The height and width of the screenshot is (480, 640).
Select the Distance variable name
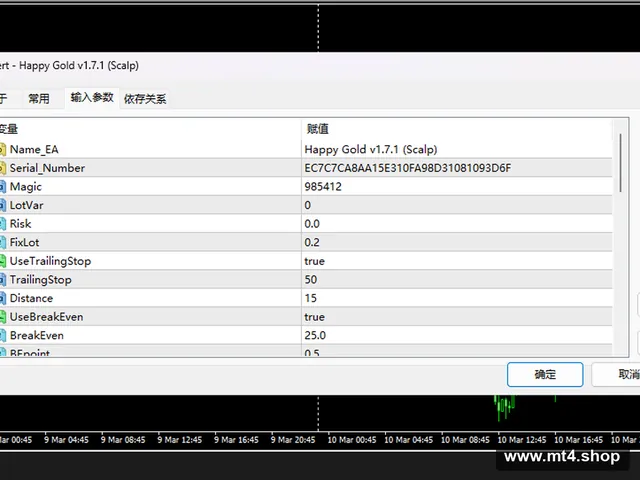(x=31, y=298)
